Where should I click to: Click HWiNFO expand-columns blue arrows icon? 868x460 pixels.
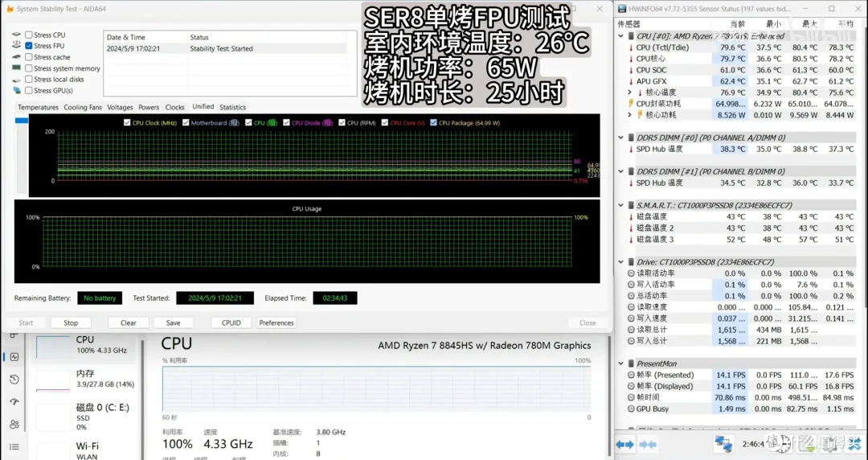coord(625,445)
